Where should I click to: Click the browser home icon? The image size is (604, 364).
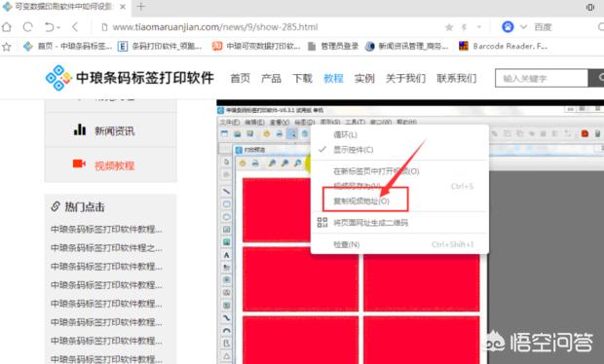(x=7, y=27)
